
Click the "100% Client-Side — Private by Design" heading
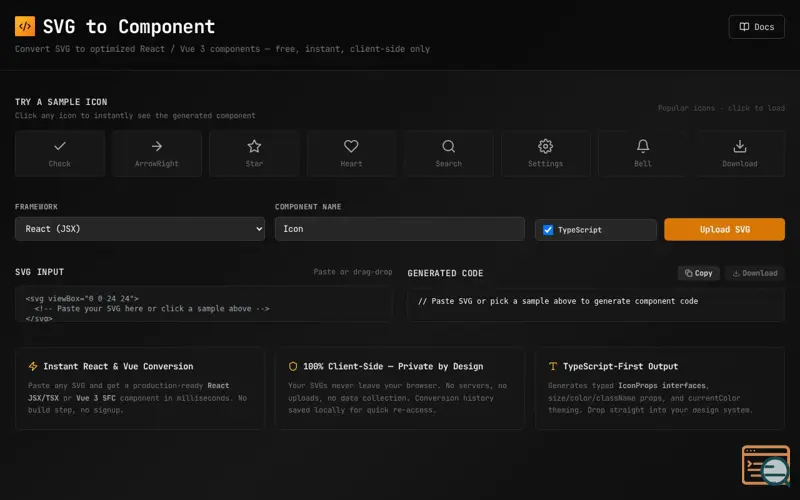coord(393,366)
